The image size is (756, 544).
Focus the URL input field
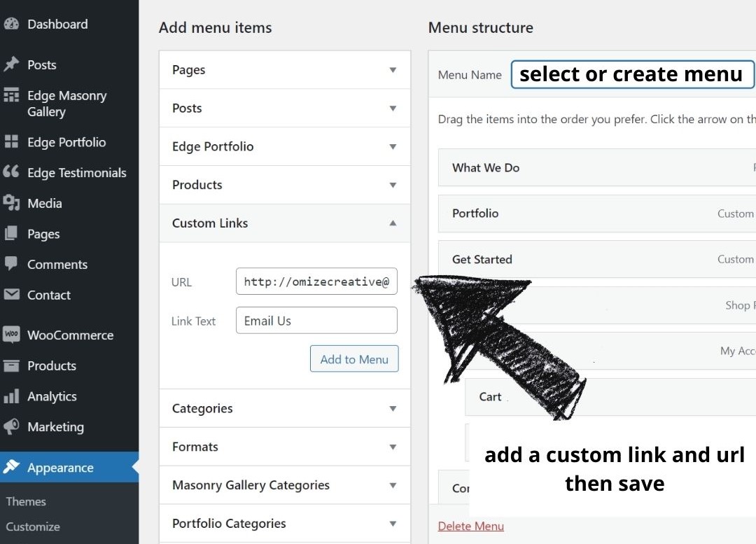coord(317,281)
